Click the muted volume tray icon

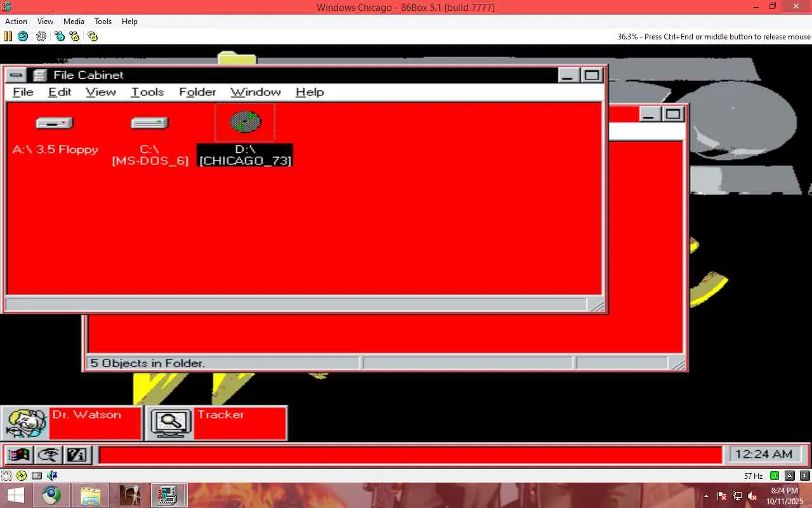[x=752, y=496]
